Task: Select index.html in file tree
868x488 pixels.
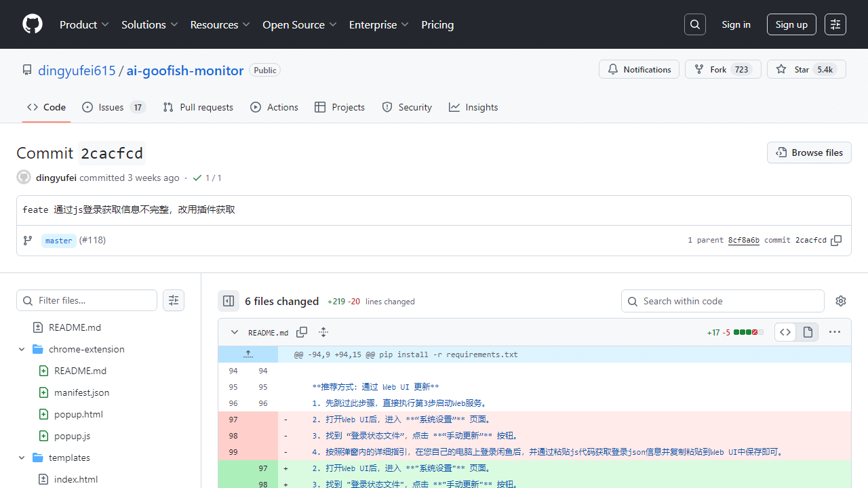Action: point(76,479)
